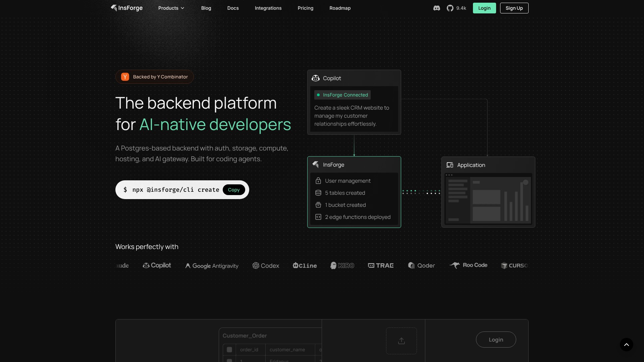Copy the npx create command

[234, 190]
